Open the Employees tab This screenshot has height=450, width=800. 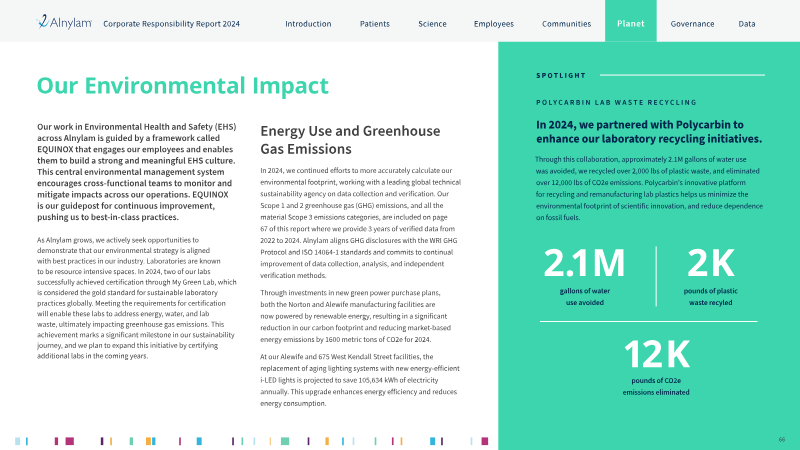click(493, 23)
